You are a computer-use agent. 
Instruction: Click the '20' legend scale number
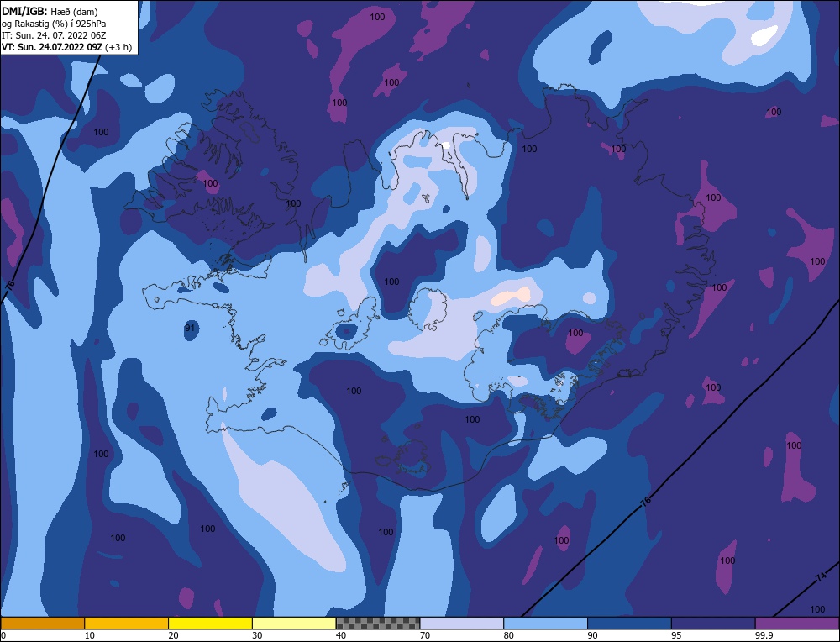pyautogui.click(x=174, y=635)
